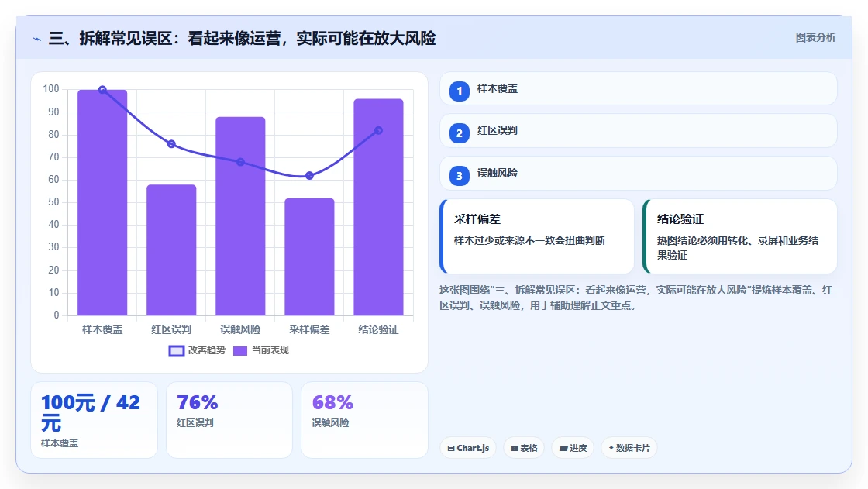The width and height of the screenshot is (868, 489).
Task: Click the icon in the Chart.js tag
Action: (451, 449)
